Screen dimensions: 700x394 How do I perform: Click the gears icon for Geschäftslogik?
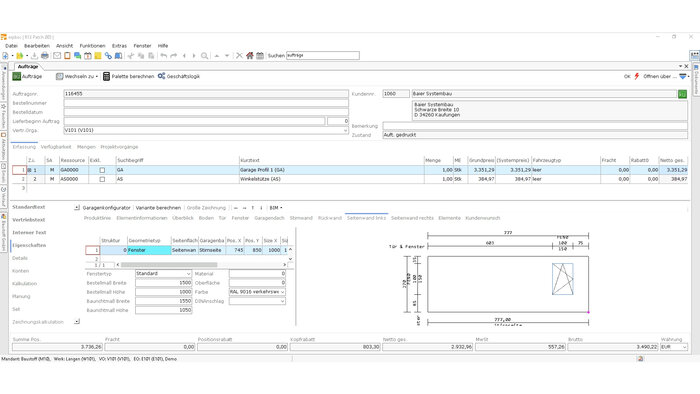point(162,76)
